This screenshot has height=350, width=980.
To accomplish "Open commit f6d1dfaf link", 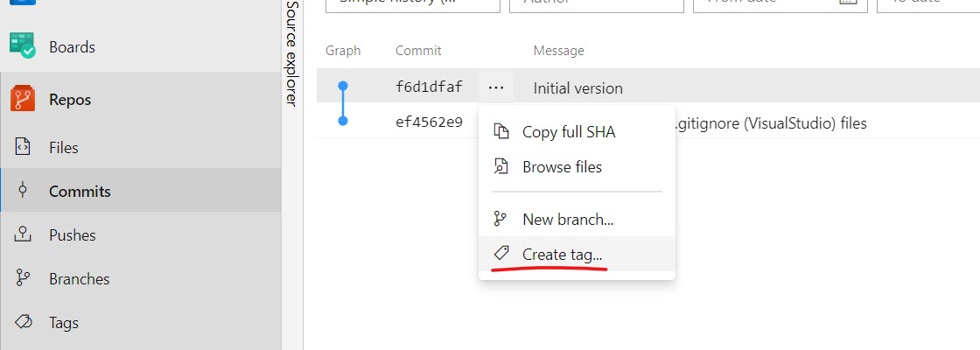I will [x=430, y=87].
